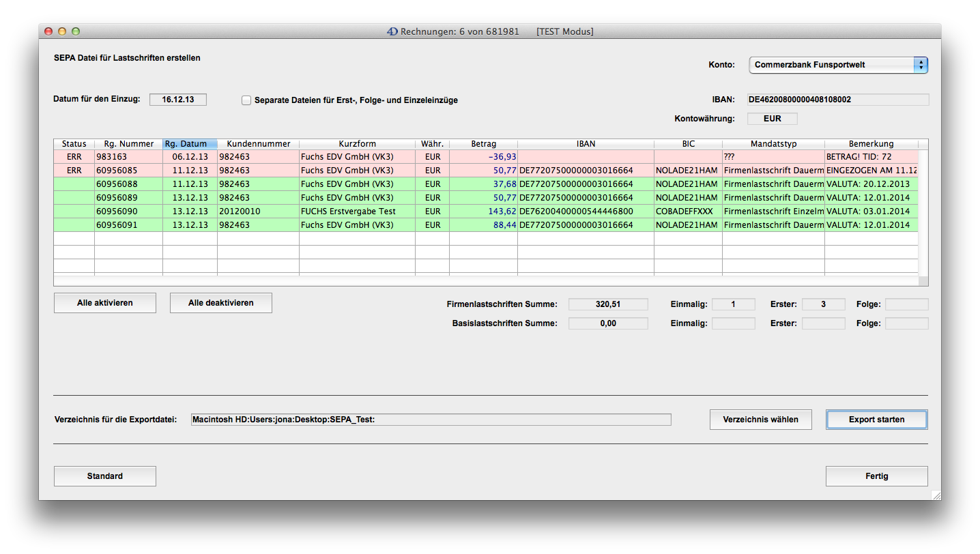Click the green zoom window button
This screenshot has width=980, height=554.
click(76, 31)
